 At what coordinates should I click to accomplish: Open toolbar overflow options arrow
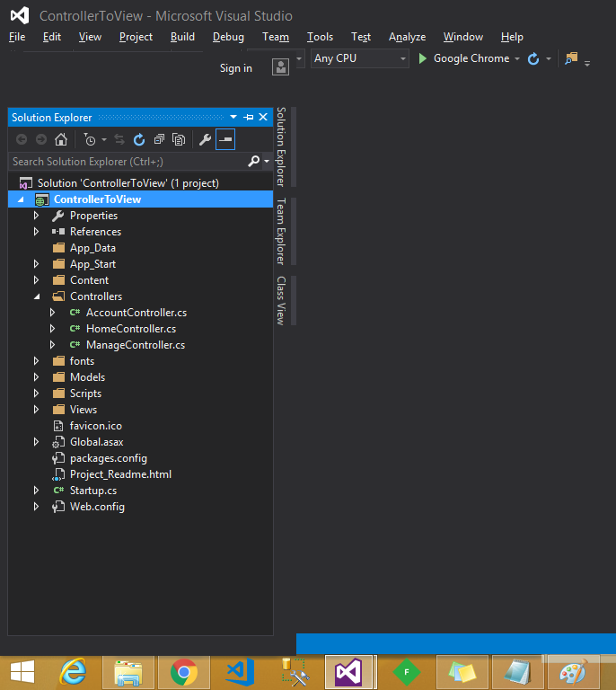587,64
